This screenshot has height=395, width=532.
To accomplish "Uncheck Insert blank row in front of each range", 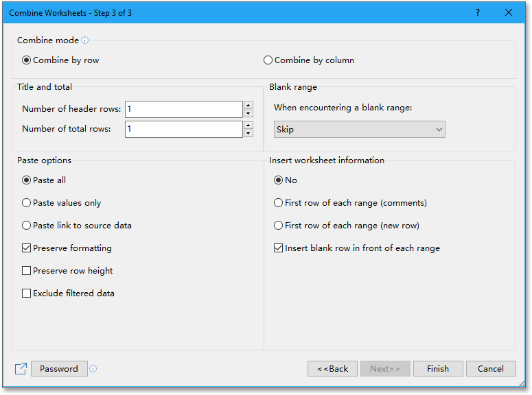I will (x=356, y=248).
